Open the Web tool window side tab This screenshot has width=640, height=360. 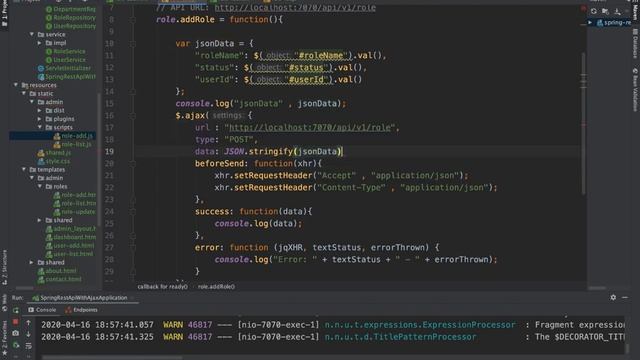point(4,302)
